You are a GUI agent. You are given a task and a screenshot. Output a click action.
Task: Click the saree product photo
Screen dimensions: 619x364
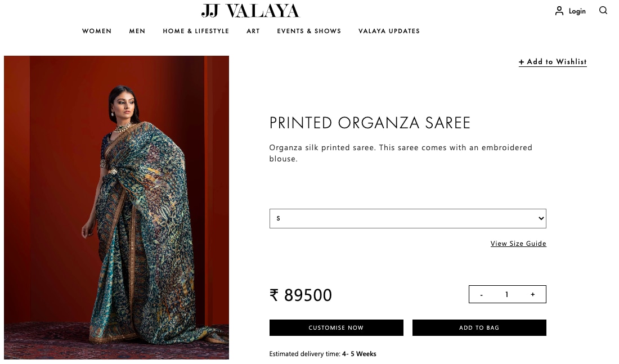(x=116, y=207)
